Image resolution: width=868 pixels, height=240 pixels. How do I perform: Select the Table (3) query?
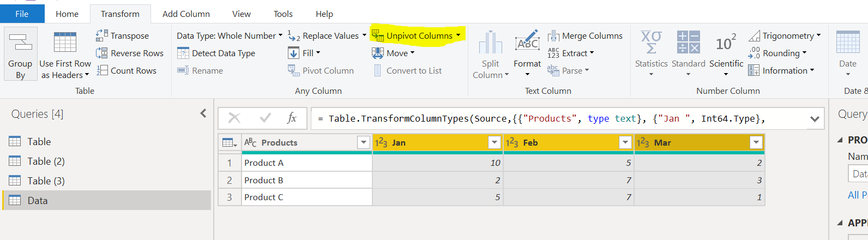click(107, 181)
